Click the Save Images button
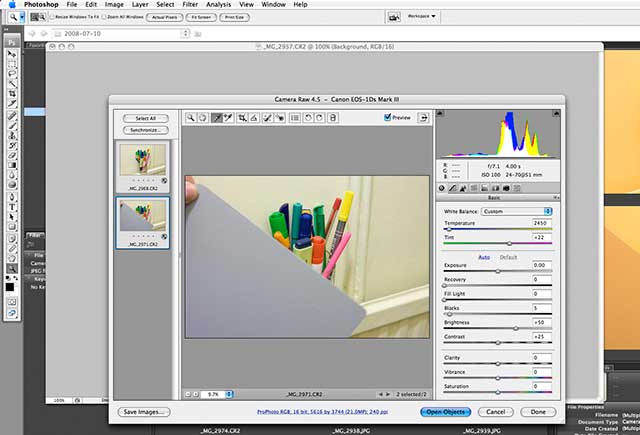This screenshot has height=435, width=640. click(x=144, y=412)
